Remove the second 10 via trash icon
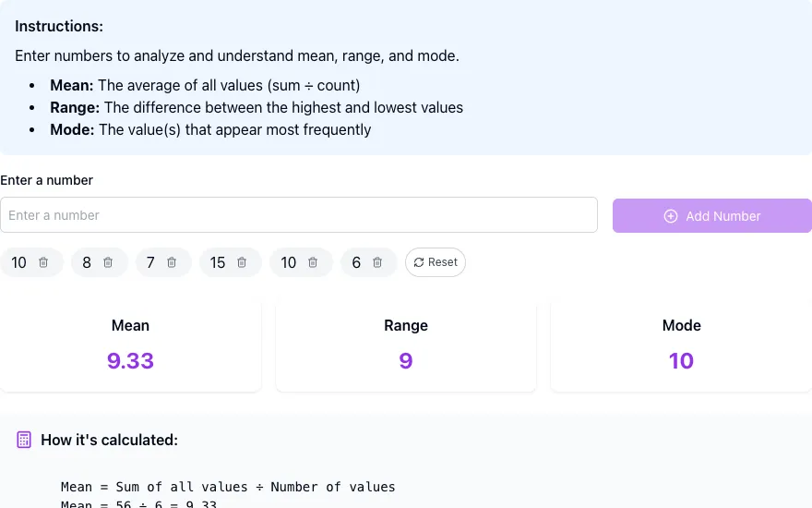812x508 pixels. (312, 263)
